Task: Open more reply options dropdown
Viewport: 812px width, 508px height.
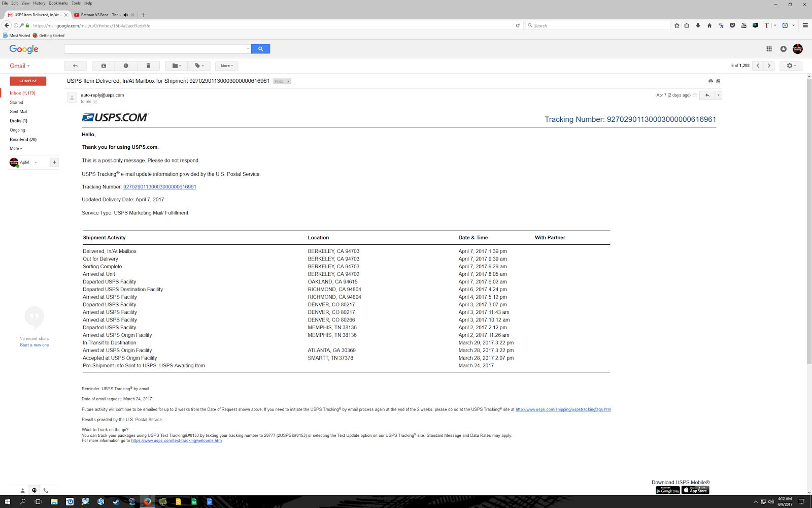Action: (718, 95)
